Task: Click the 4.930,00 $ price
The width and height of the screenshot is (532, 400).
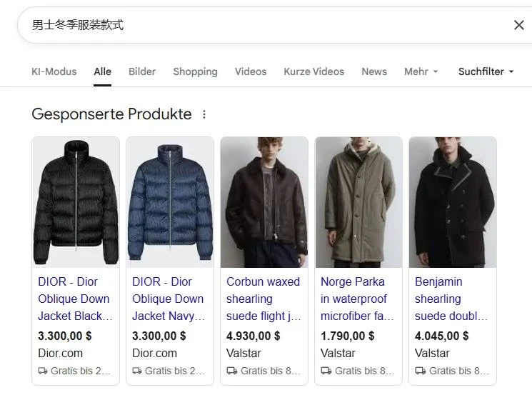Action: [x=253, y=336]
